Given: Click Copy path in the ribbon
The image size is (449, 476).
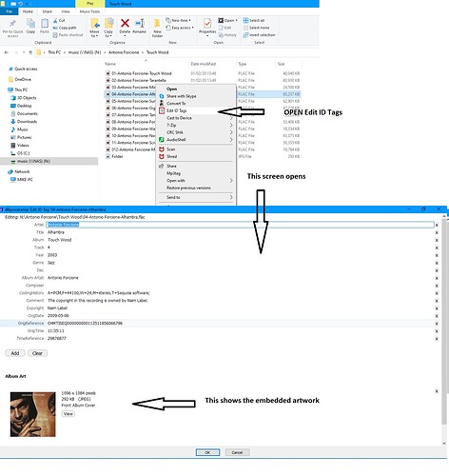Looking at the screenshot, I should pyautogui.click(x=65, y=28).
